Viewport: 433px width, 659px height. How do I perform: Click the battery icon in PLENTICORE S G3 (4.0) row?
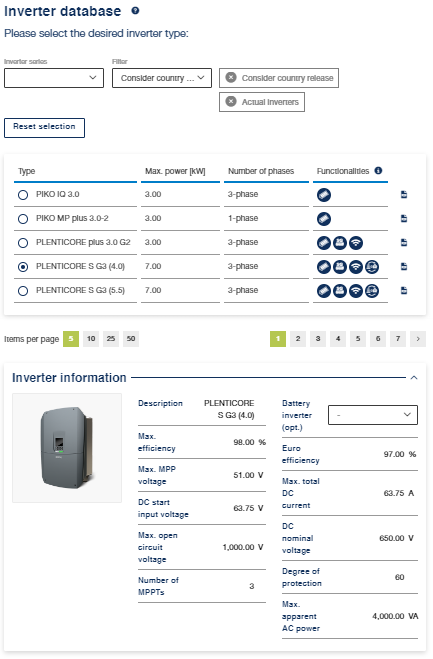coord(340,266)
